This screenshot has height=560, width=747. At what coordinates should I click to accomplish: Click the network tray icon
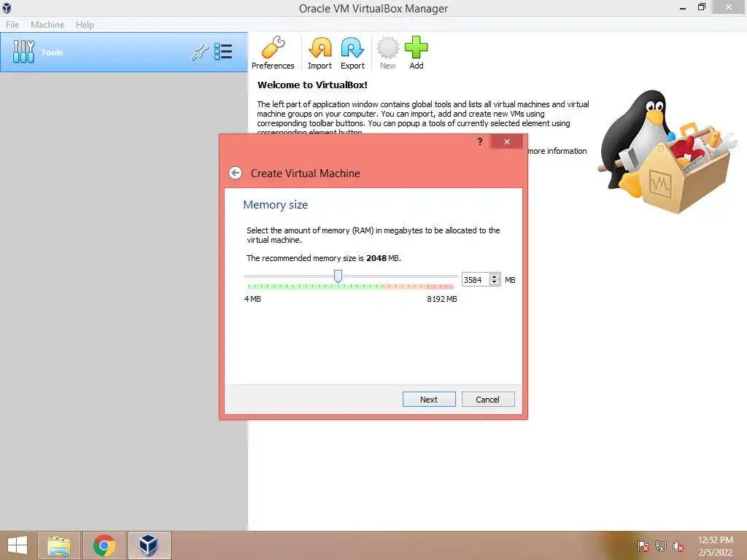(x=661, y=546)
